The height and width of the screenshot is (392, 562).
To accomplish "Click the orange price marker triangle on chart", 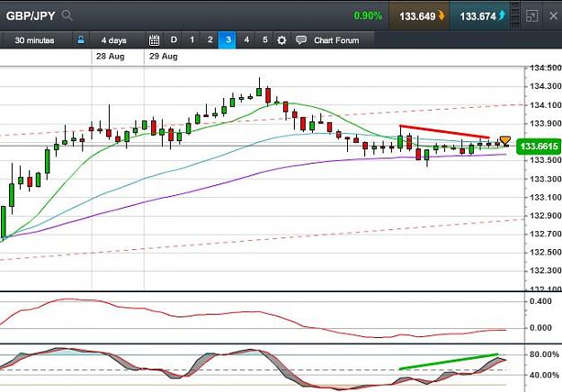I will tap(505, 141).
